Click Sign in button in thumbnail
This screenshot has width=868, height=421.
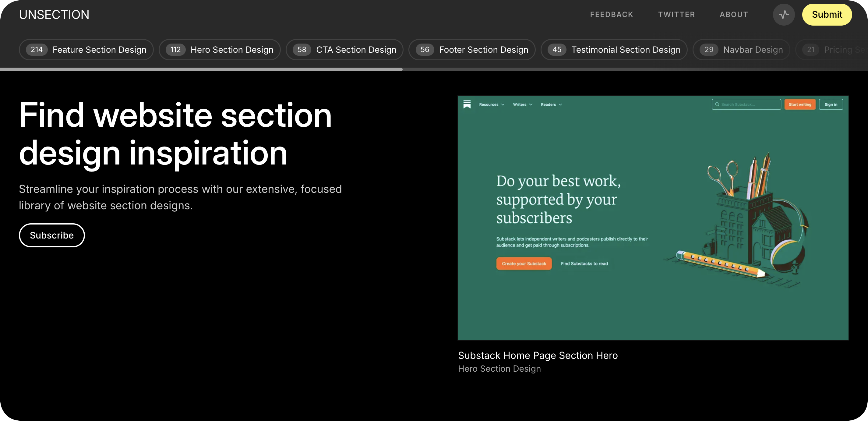tap(831, 104)
